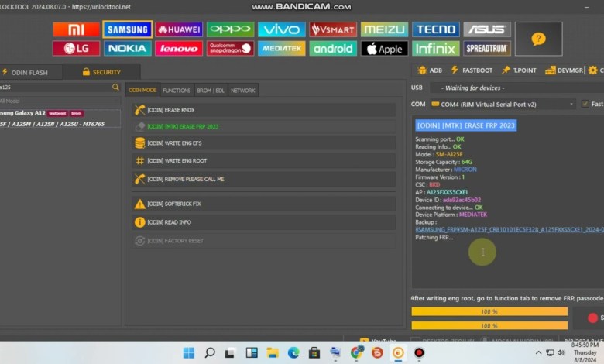Open the SECURITY tab
The width and height of the screenshot is (604, 364).
[x=101, y=72]
